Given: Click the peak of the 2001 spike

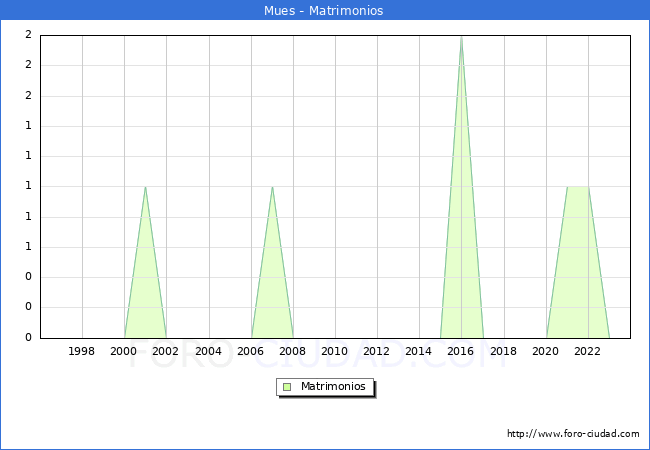Looking at the screenshot, I should click(145, 187).
